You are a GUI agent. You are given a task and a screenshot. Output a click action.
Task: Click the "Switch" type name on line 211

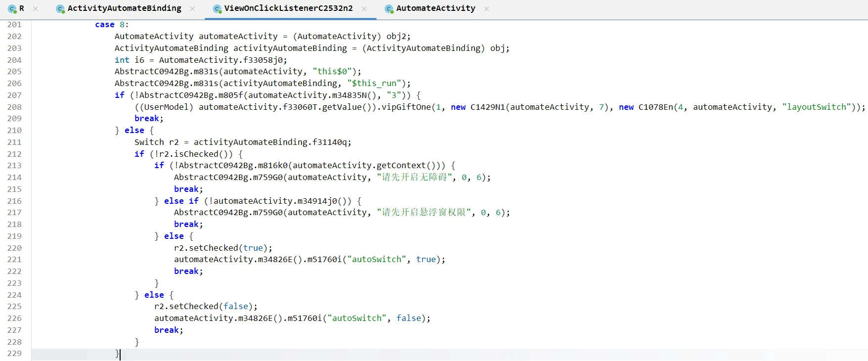coord(149,142)
